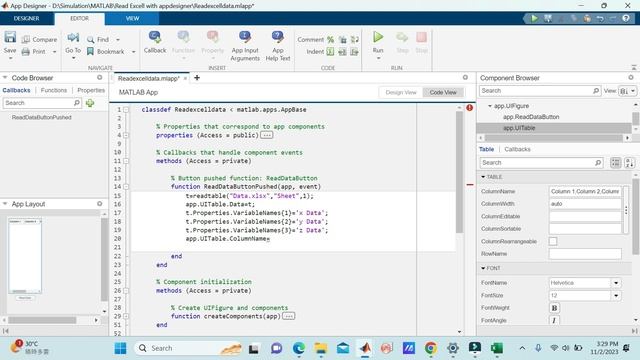Collapse the app.UIFigure tree node
640x360 pixels.
coord(490,106)
